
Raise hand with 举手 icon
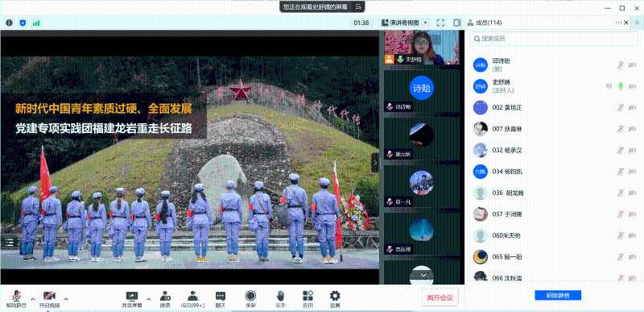pyautogui.click(x=280, y=299)
